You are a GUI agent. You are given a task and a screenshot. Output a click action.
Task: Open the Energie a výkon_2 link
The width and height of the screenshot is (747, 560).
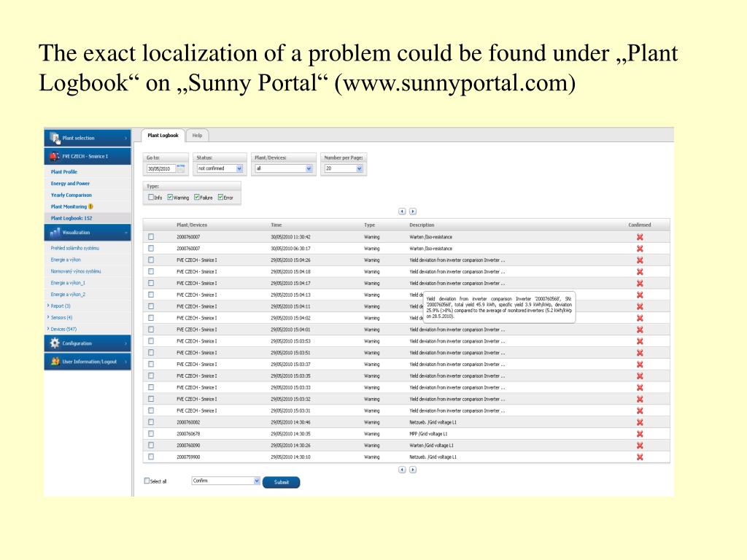coord(68,295)
